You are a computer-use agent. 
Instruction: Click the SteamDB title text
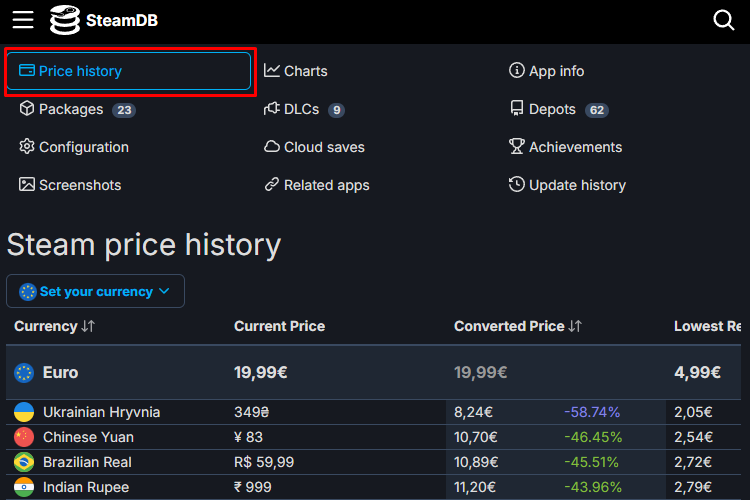[x=121, y=21]
